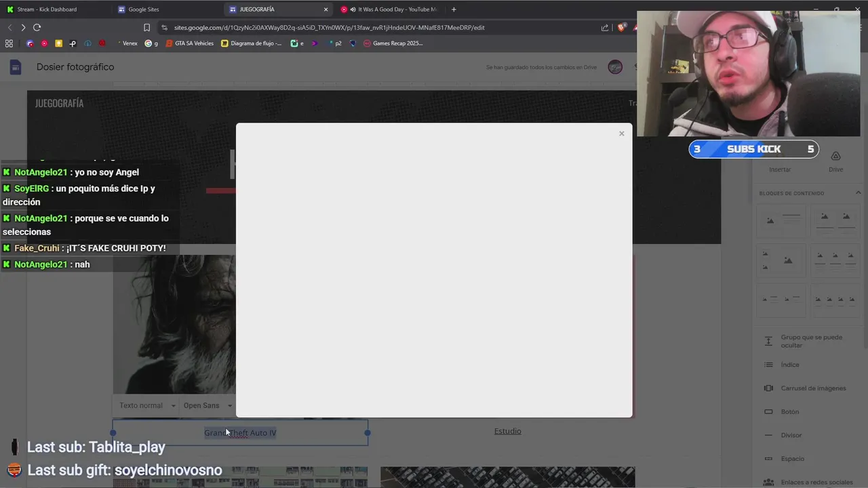
Task: Go back one page in browser
Action: [x=9, y=28]
